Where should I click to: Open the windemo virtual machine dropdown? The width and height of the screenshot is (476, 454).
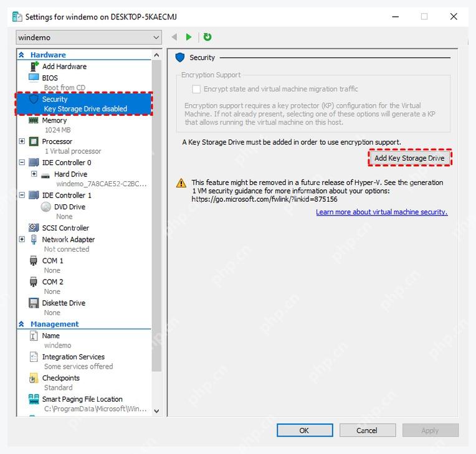click(x=88, y=37)
